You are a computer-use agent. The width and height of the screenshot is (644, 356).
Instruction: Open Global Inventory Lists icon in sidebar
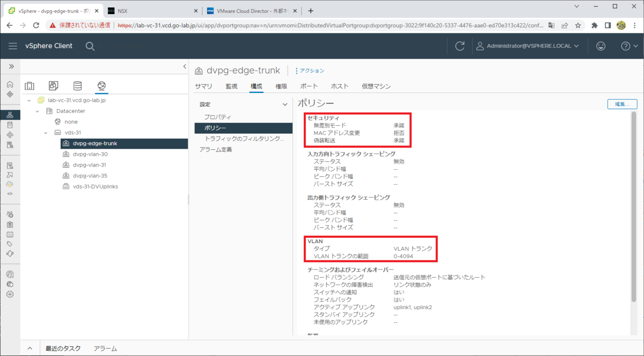point(10,144)
